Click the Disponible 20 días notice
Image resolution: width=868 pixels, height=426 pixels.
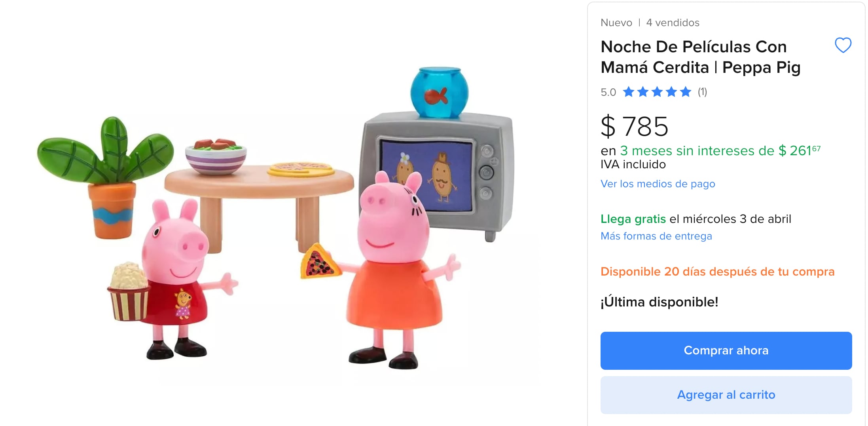[x=717, y=272]
